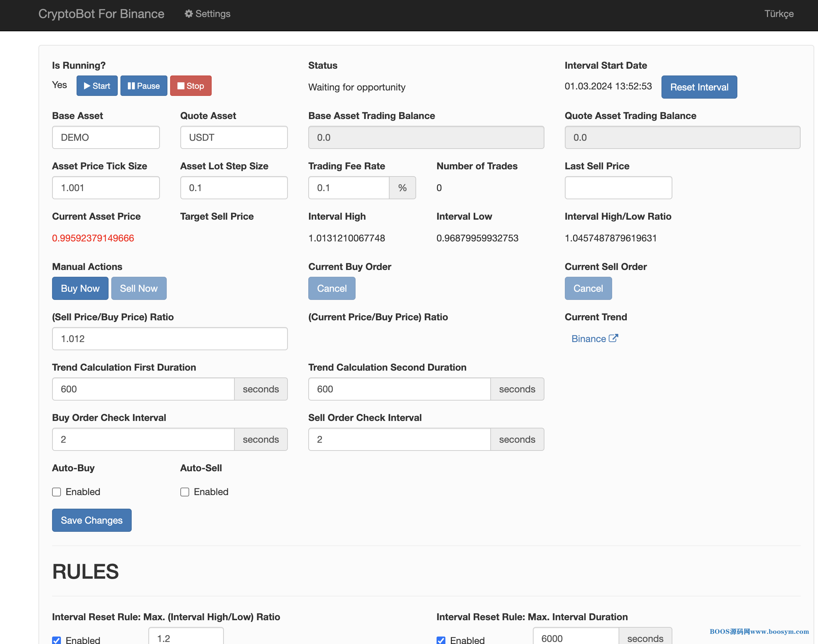Click the Buy Now manual action icon
Image resolution: width=818 pixels, height=644 pixels.
(x=80, y=288)
